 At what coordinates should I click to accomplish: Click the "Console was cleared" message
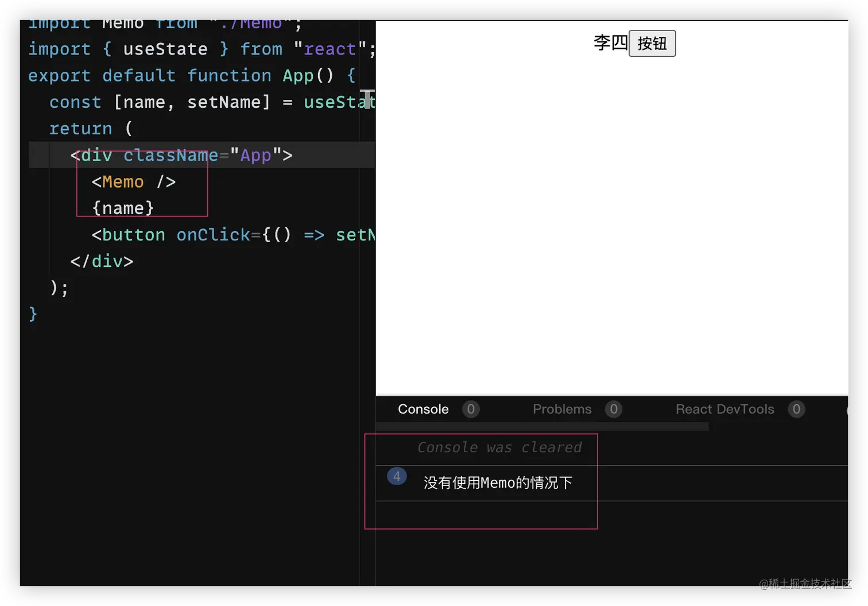pyautogui.click(x=499, y=448)
